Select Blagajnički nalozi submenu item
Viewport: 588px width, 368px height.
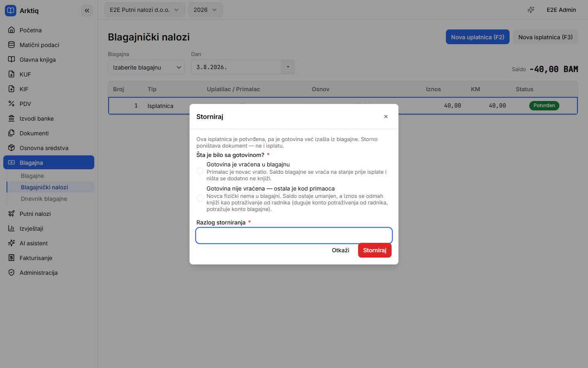(x=51, y=187)
